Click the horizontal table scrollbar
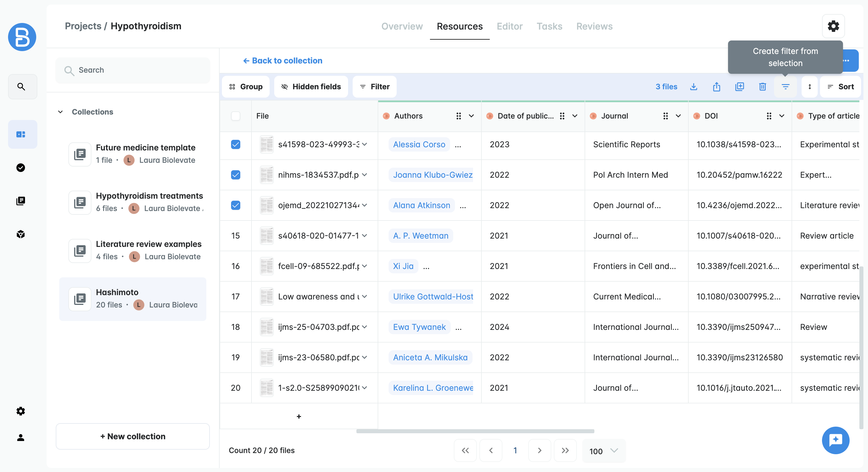This screenshot has width=868, height=472. [x=475, y=431]
